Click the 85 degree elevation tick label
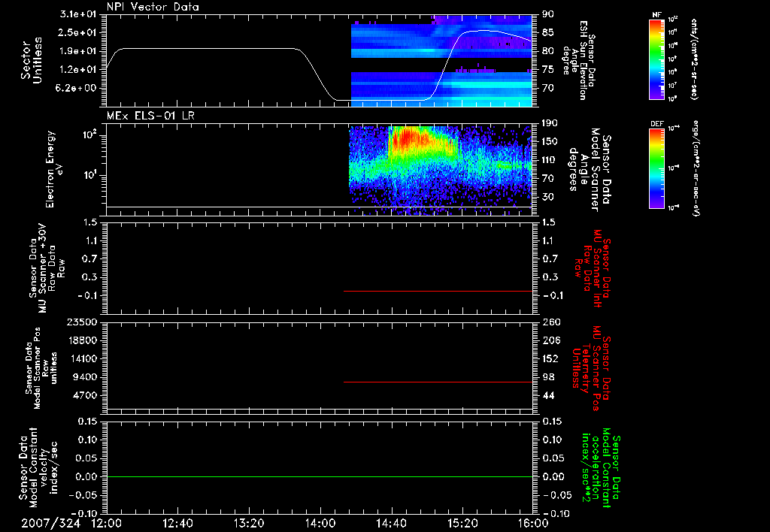 tap(548, 32)
